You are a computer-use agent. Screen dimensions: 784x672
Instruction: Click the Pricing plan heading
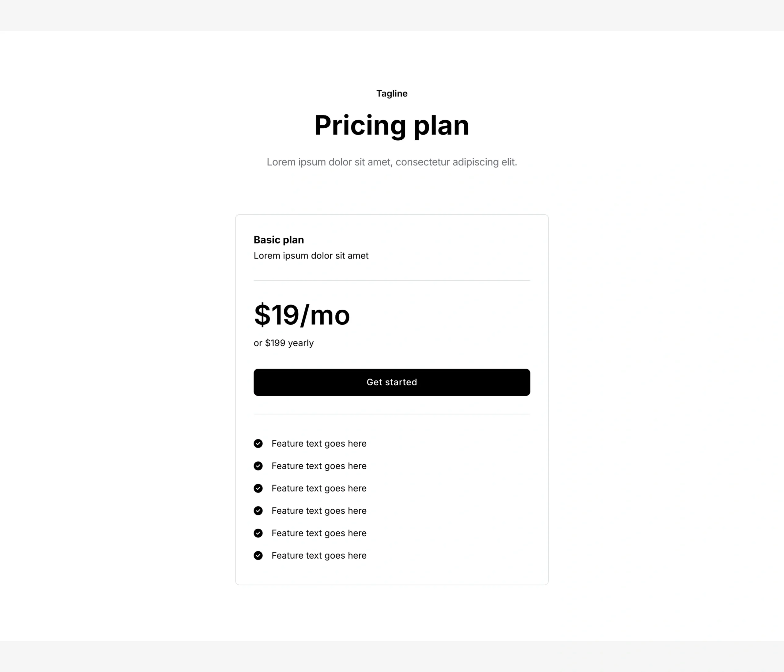pyautogui.click(x=392, y=125)
